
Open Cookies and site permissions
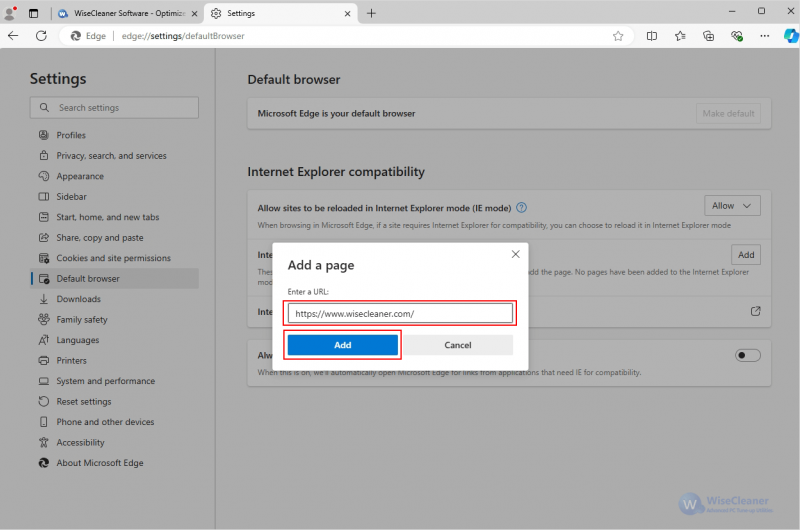point(114,258)
